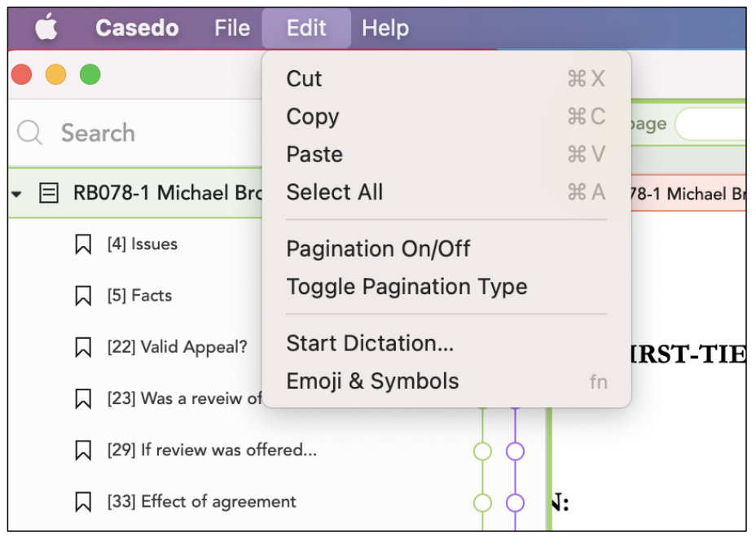Open the Help menu
This screenshot has width=756, height=541.
point(385,28)
